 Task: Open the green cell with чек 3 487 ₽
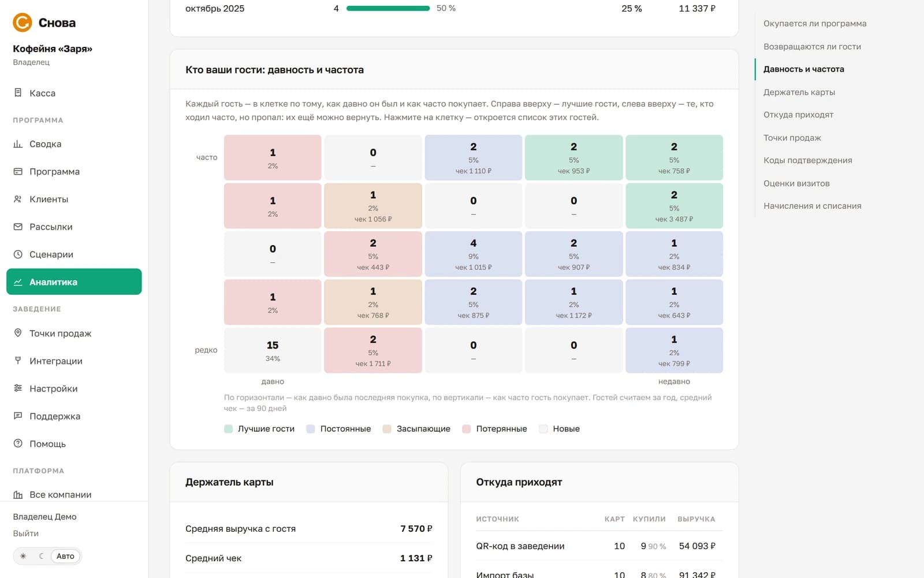pos(674,206)
